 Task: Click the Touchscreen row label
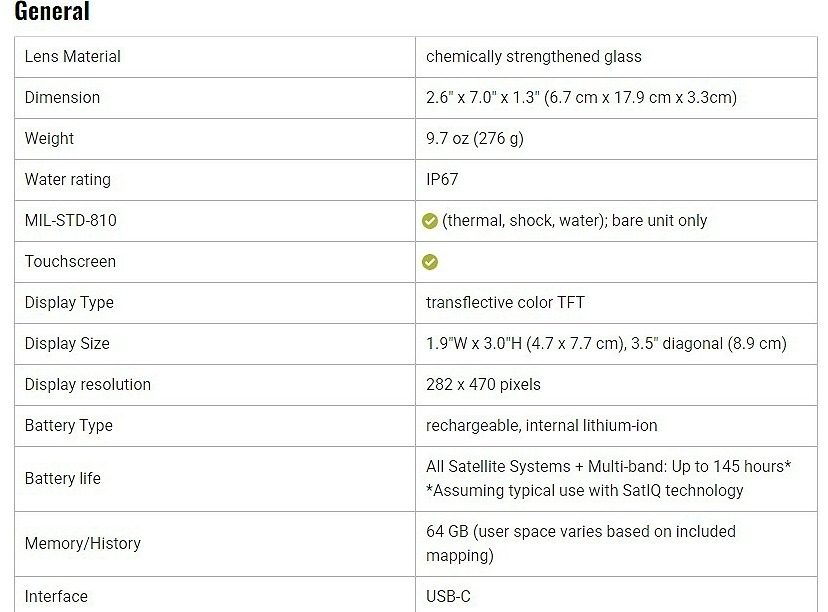point(71,262)
